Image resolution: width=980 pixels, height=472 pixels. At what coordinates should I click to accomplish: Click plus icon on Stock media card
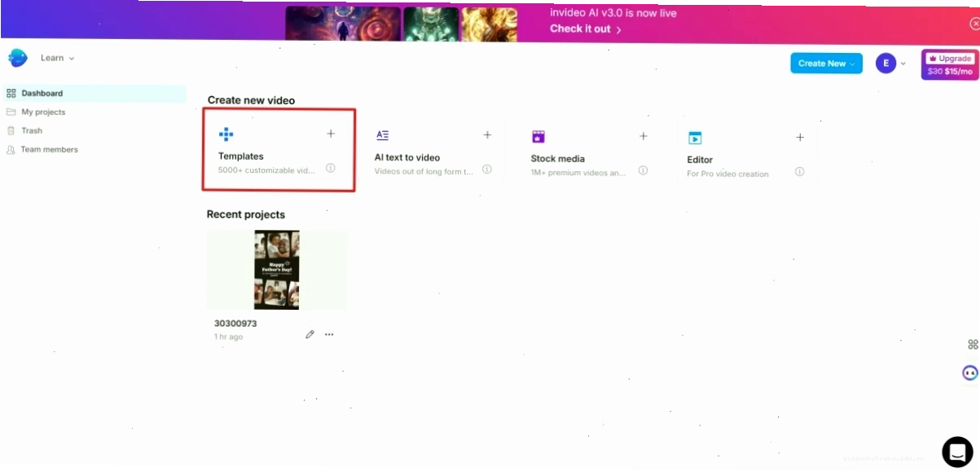coord(643,136)
